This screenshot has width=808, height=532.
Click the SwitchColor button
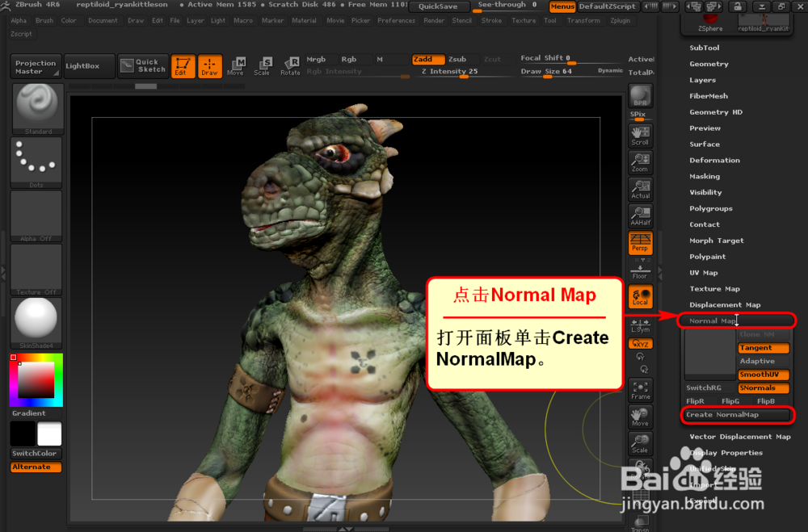click(x=36, y=453)
